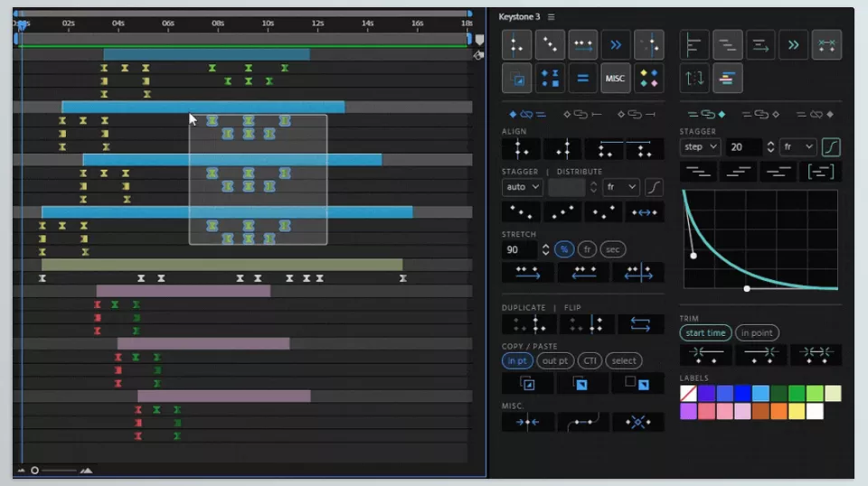Image resolution: width=868 pixels, height=486 pixels.
Task: Stagger keyframes ascending diagonal icon
Action: [x=562, y=212]
